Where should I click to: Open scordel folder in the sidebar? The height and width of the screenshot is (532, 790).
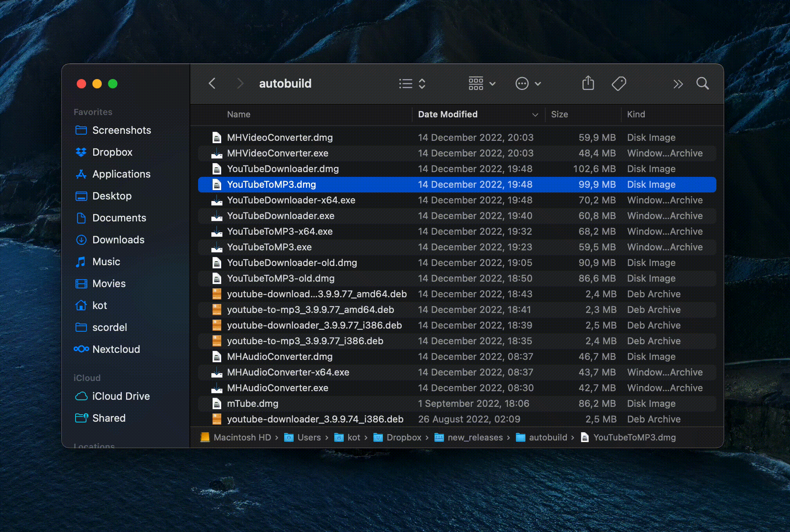click(x=101, y=327)
